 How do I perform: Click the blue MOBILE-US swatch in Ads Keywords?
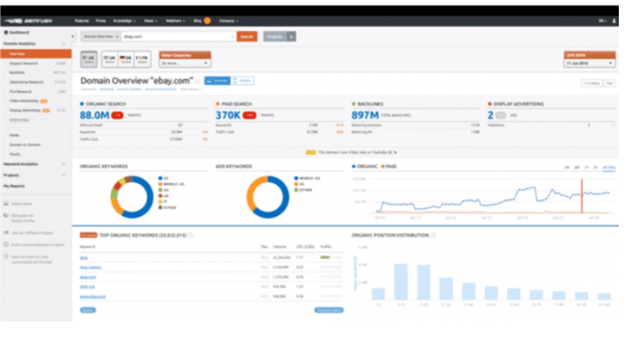296,179
